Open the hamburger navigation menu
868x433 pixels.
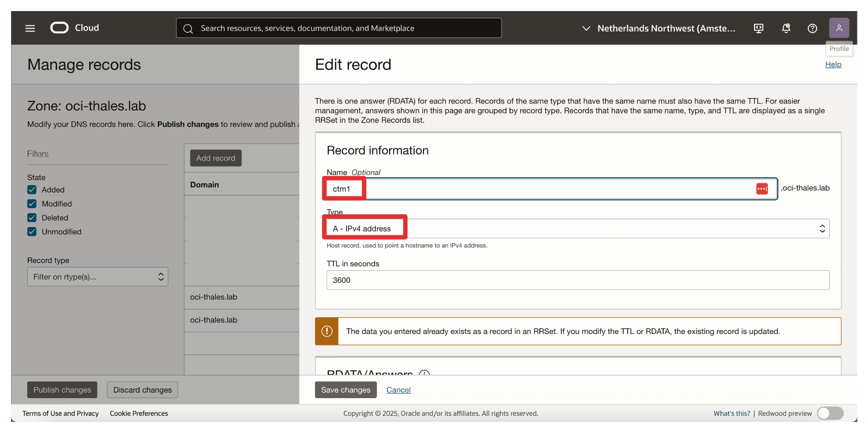pos(30,28)
